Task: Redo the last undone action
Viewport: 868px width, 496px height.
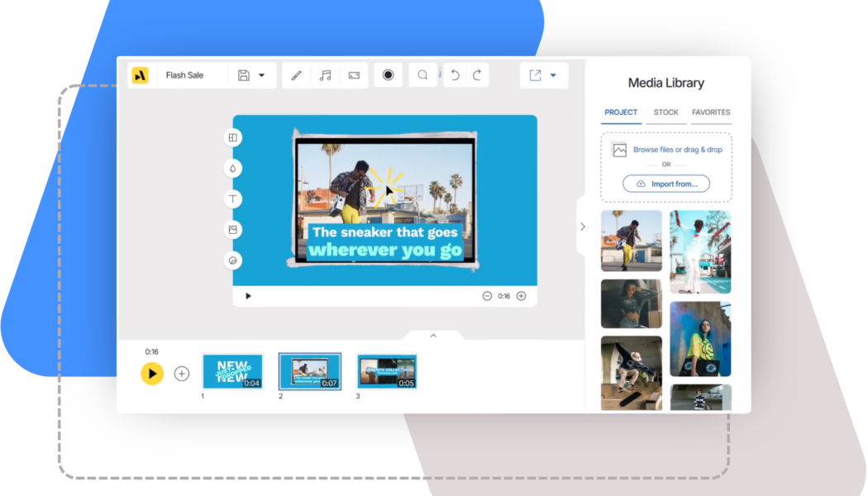Action: pos(477,75)
